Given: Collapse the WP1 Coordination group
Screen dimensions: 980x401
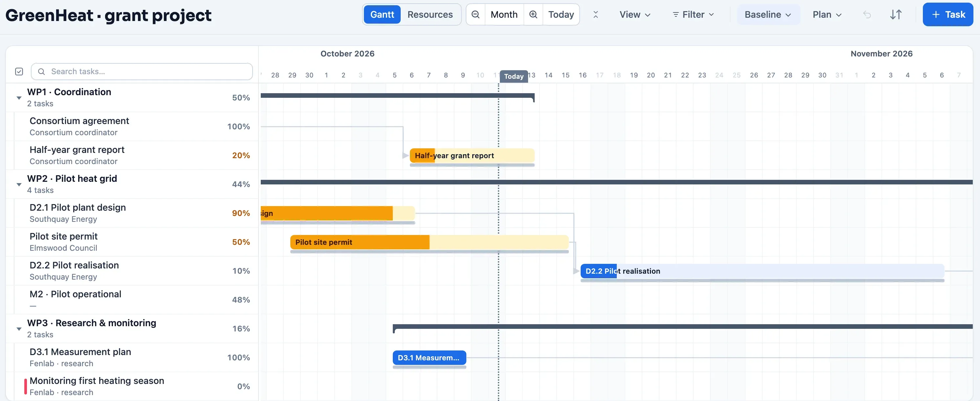Looking at the screenshot, I should point(19,98).
